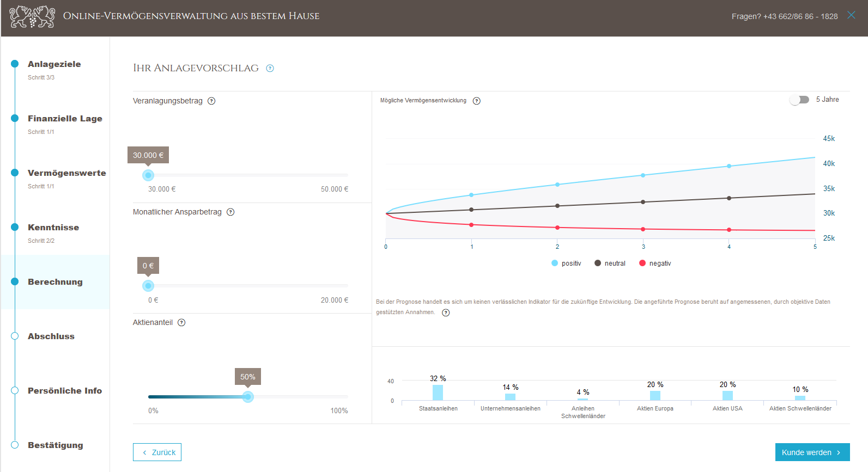This screenshot has height=472, width=868.
Task: Open Finanzielle Lage step in sidebar
Action: point(64,119)
